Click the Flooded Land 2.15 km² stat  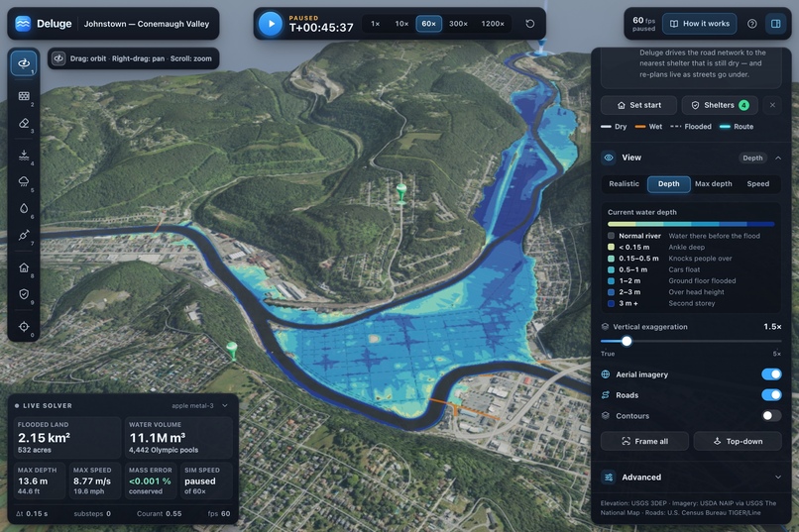tap(67, 438)
